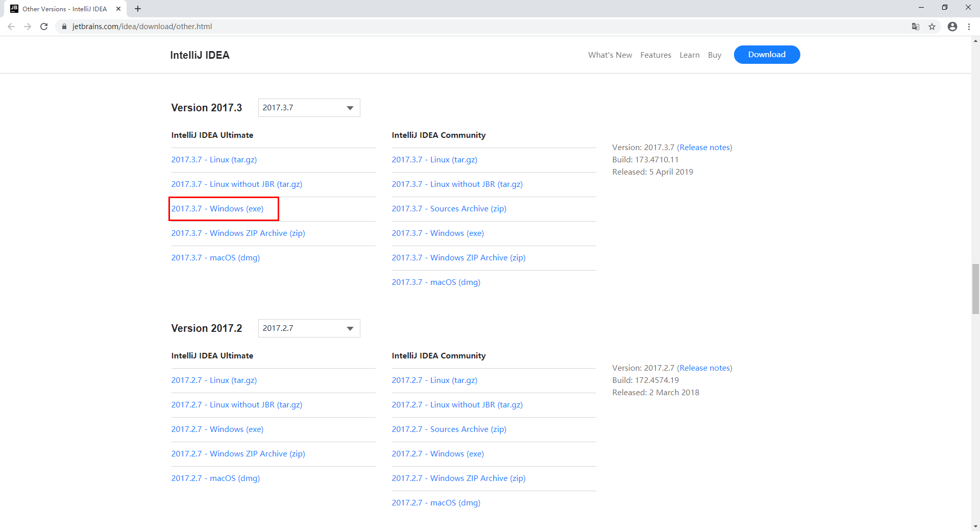
Task: Download Community 2017.2.7 Linux without JBR
Action: pyautogui.click(x=457, y=405)
